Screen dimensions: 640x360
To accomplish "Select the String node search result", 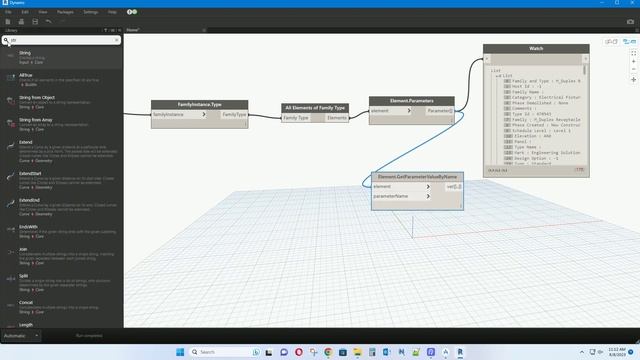I will [61, 58].
